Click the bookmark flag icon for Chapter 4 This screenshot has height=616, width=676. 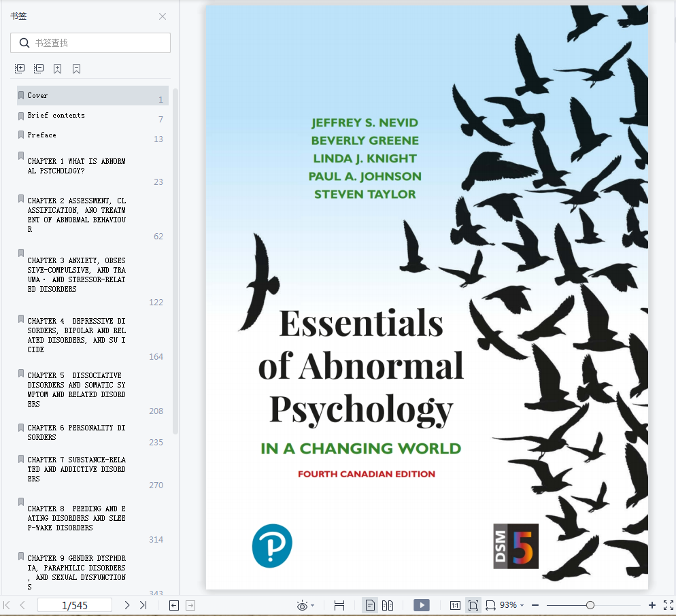pyautogui.click(x=20, y=319)
